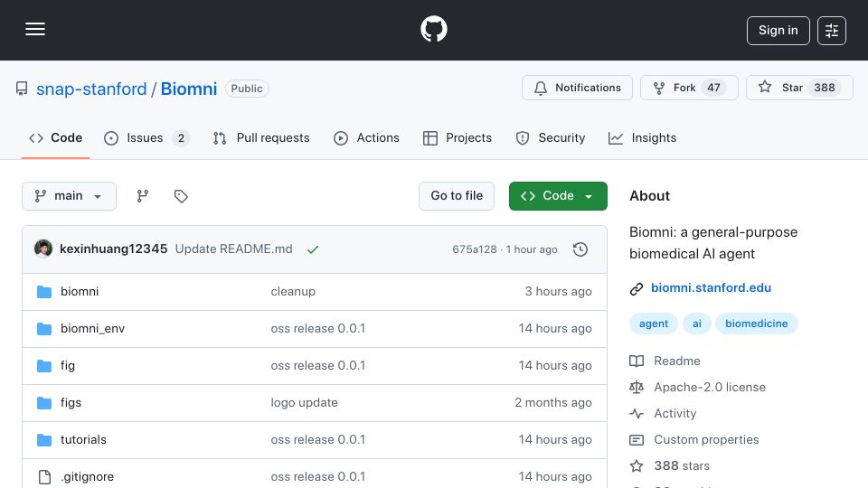This screenshot has height=488, width=868.
Task: Open the biomni.stanford.edu website link
Action: pyautogui.click(x=711, y=287)
